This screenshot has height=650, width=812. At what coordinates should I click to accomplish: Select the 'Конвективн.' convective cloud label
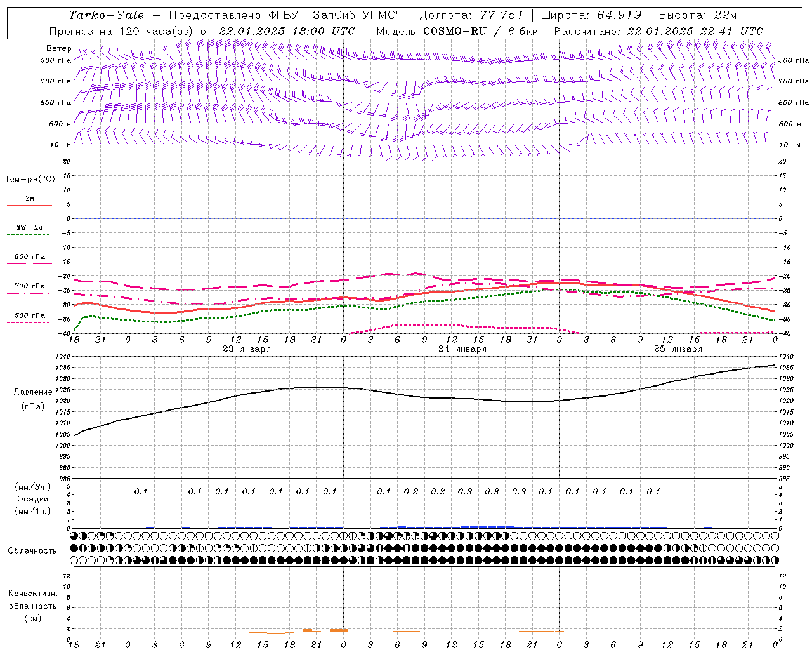(x=32, y=594)
